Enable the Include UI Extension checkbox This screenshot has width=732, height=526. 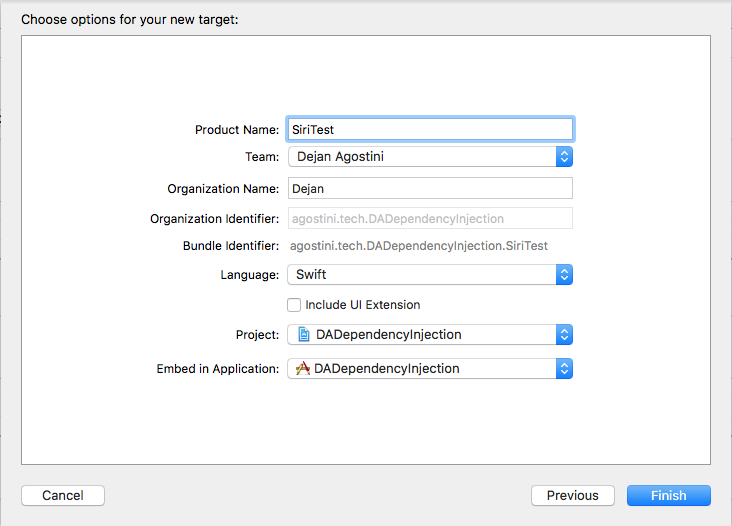click(x=294, y=305)
